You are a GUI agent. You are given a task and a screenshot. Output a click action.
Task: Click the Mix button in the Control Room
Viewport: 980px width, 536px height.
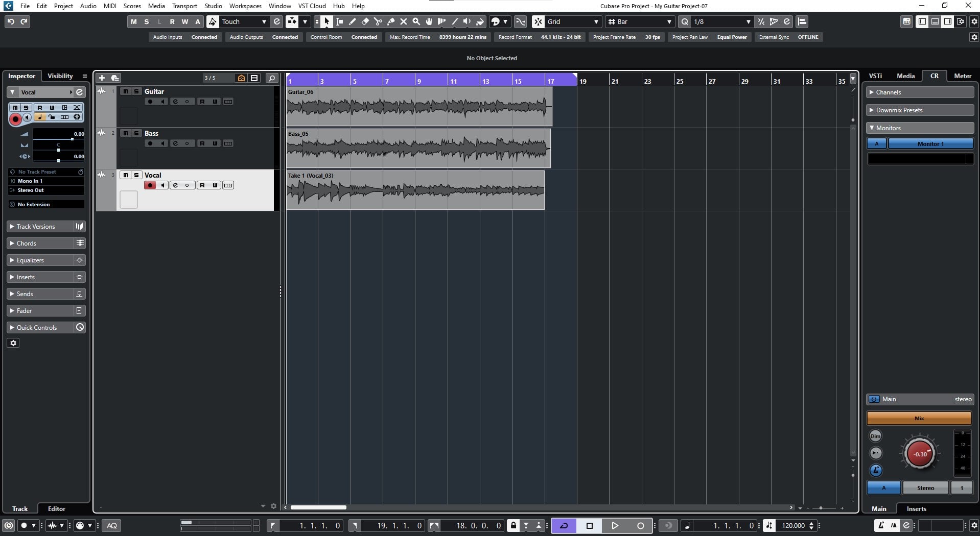click(919, 418)
